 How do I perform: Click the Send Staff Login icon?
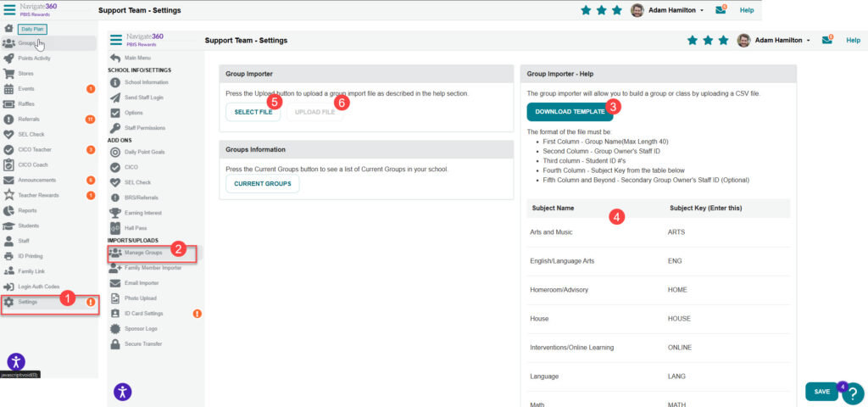[115, 98]
